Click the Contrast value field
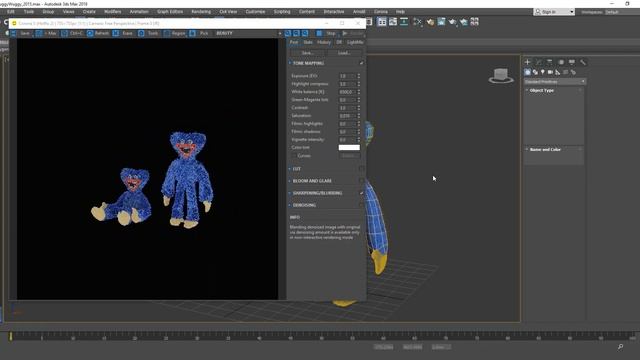 [347, 108]
